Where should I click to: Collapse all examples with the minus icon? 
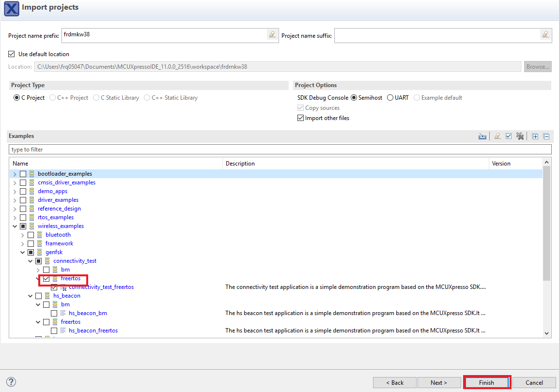coord(546,136)
